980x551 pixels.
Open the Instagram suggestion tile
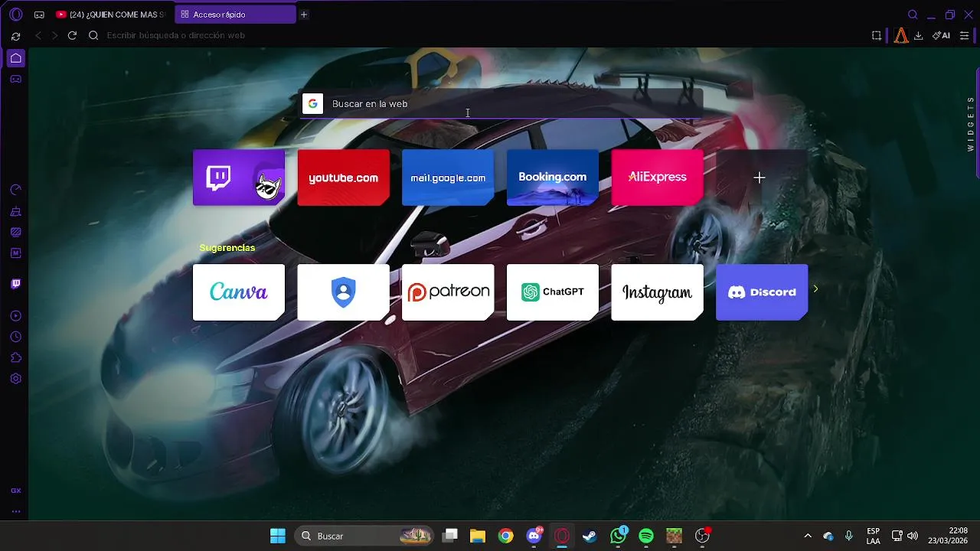657,292
